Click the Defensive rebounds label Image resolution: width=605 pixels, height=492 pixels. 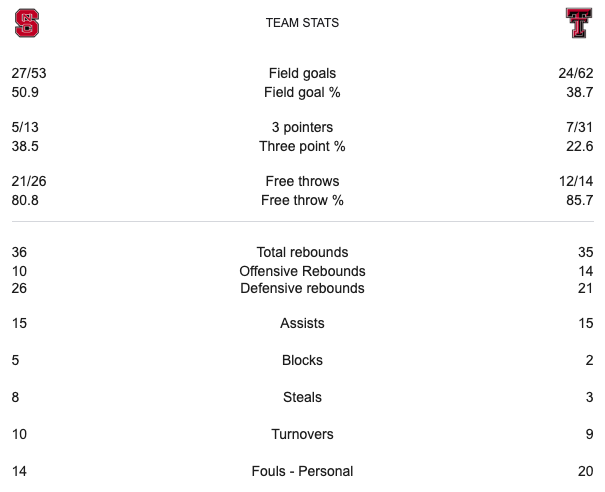pyautogui.click(x=302, y=288)
